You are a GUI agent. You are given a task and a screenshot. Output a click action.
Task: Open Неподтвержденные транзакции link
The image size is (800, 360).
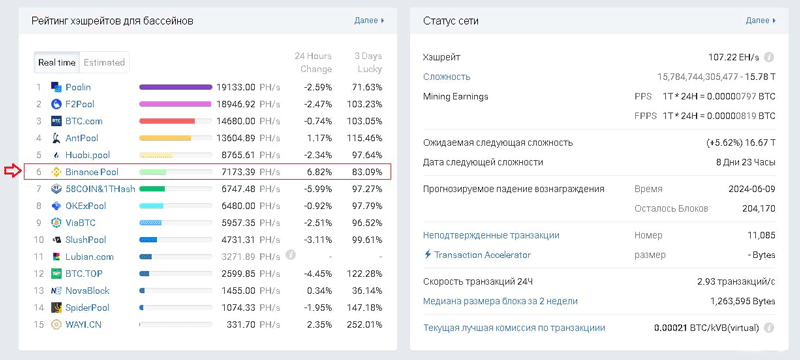click(491, 235)
